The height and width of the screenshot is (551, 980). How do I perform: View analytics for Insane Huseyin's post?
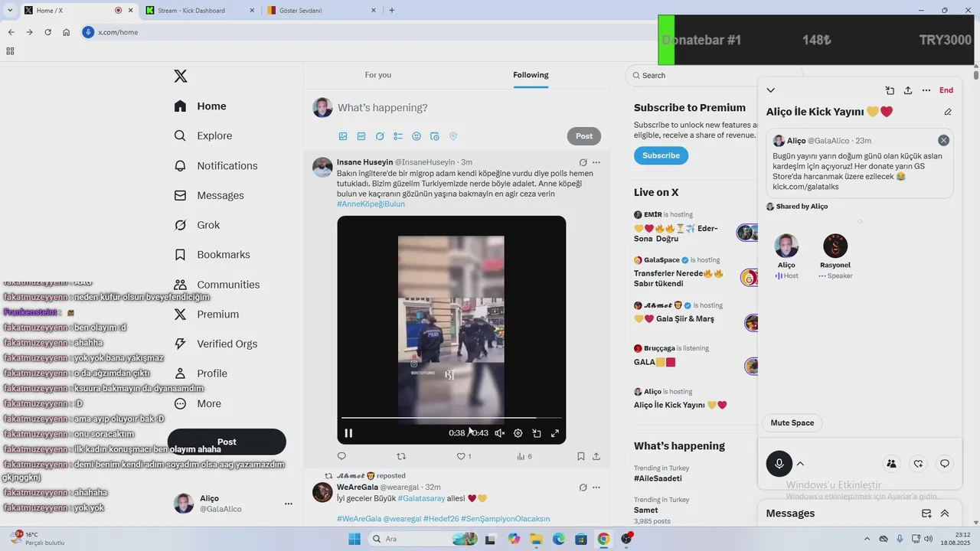pyautogui.click(x=524, y=456)
